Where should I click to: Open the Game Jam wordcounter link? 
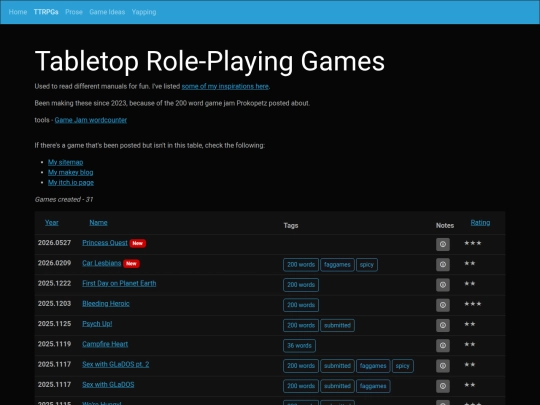(91, 120)
